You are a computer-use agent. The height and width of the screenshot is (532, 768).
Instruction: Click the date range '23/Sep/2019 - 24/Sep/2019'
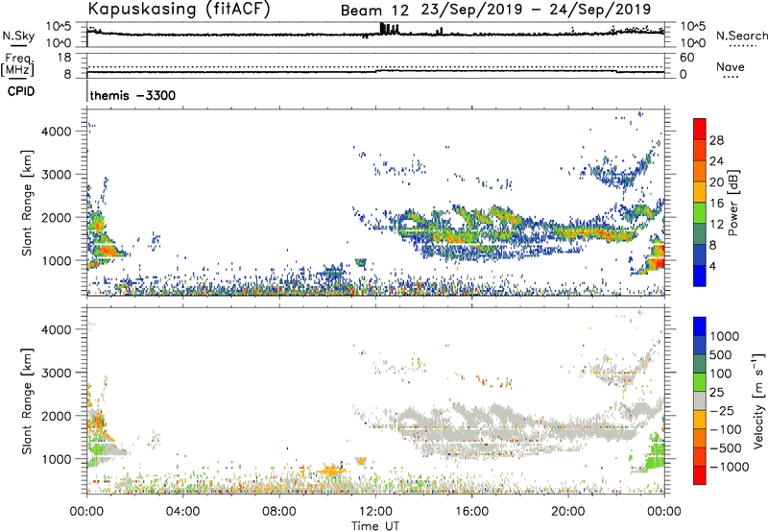536,10
